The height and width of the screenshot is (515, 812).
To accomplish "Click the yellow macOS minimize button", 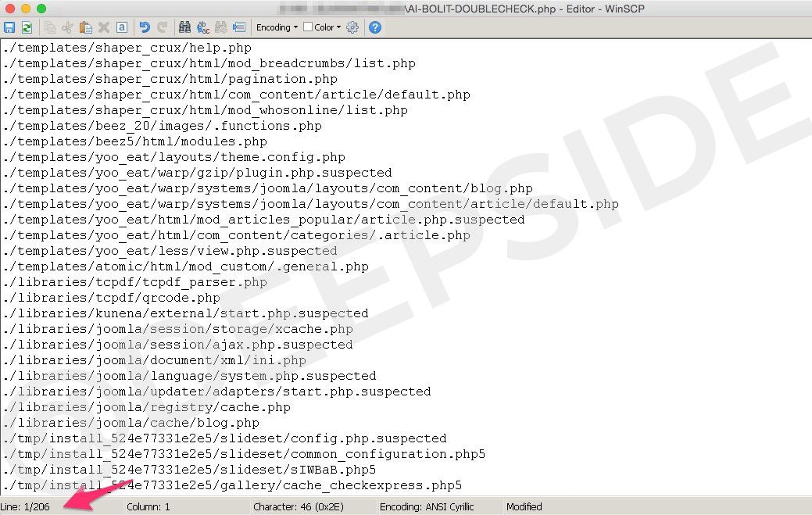I will (x=25, y=9).
